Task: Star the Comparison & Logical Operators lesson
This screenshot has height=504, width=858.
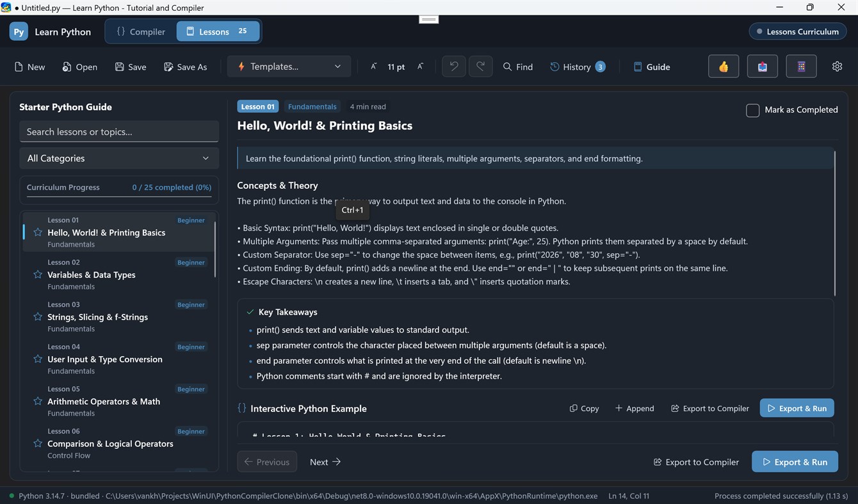Action: (x=38, y=444)
